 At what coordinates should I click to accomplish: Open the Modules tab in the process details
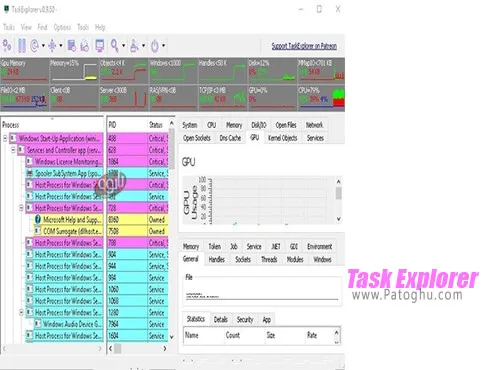click(x=295, y=259)
